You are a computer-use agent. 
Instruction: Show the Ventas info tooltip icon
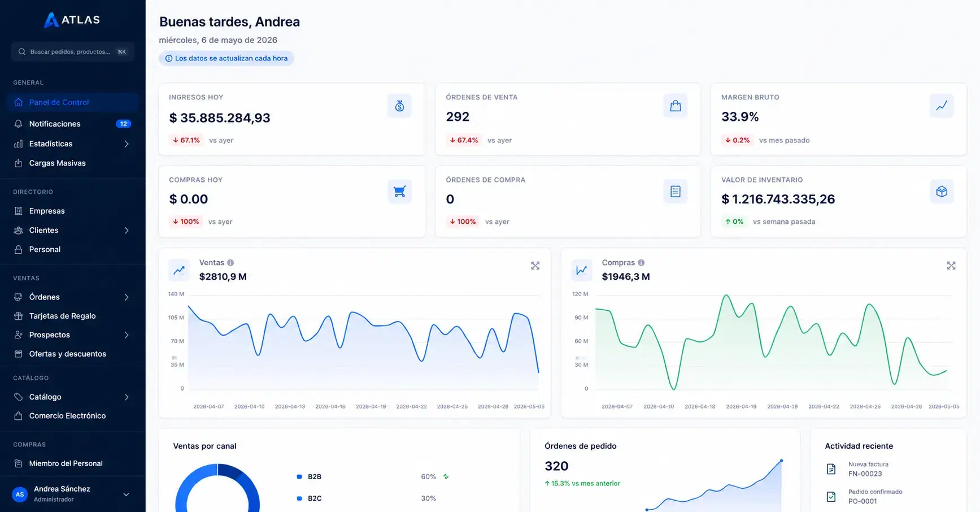230,263
